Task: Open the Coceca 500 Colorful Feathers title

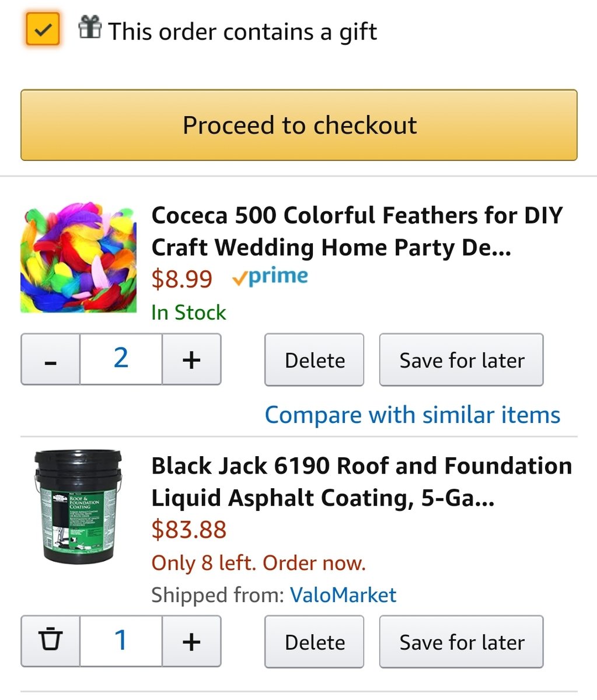Action: [356, 232]
